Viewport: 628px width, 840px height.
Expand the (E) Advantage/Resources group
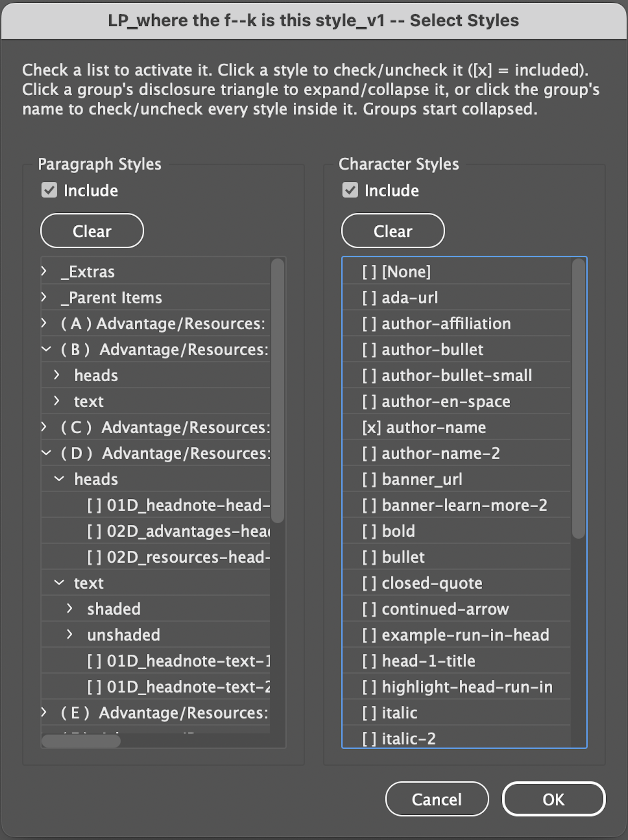[x=44, y=712]
